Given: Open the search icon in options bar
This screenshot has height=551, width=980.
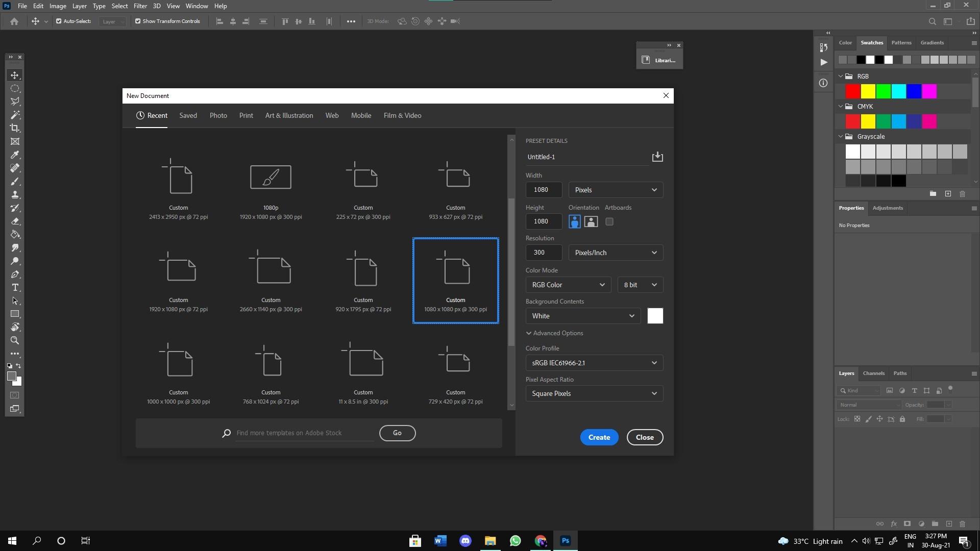Looking at the screenshot, I should pos(932,21).
